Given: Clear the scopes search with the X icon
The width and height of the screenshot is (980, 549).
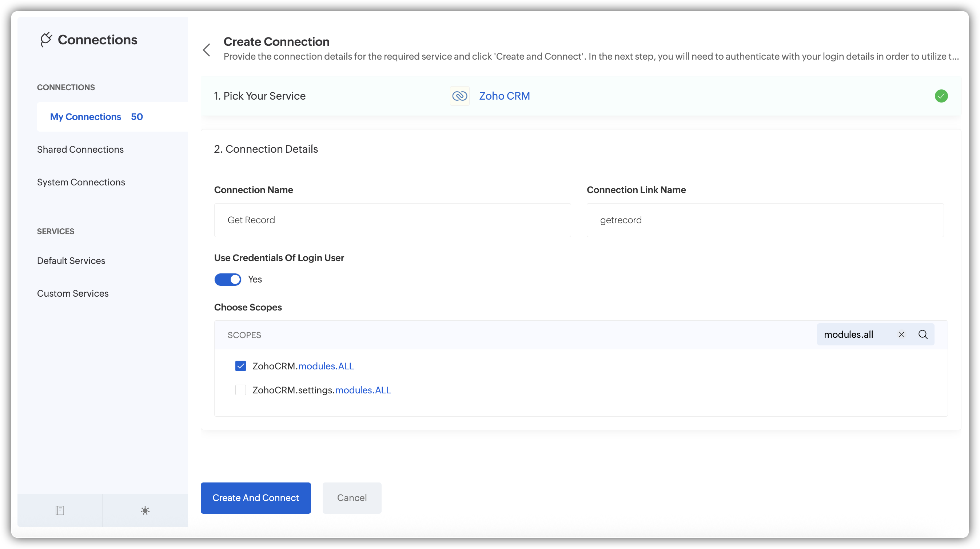Looking at the screenshot, I should (901, 334).
